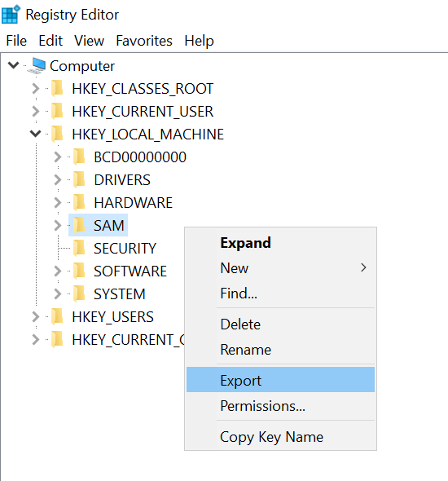
Task: Open the Favorites menu
Action: [144, 41]
